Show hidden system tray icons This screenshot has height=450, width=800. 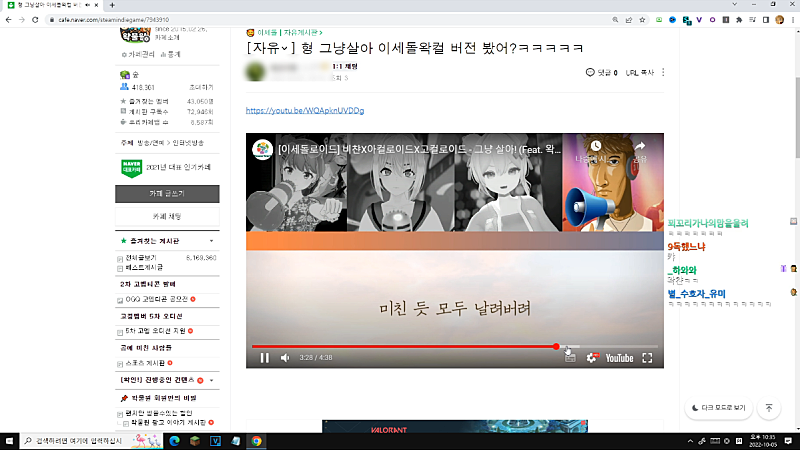tap(690, 441)
